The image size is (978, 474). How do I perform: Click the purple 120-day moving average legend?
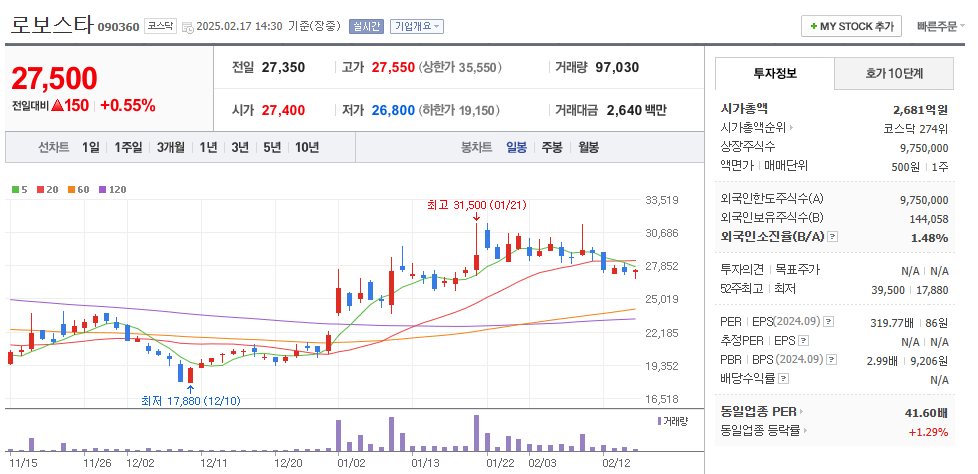click(112, 190)
